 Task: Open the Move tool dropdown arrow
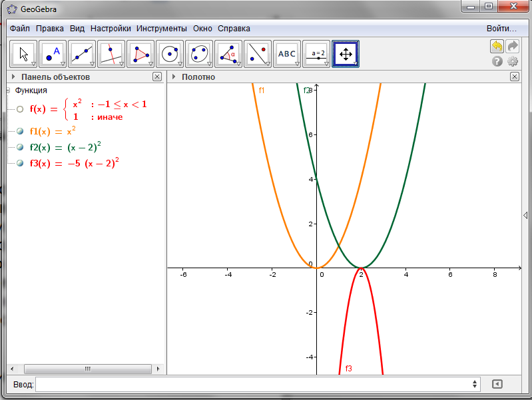(33, 64)
